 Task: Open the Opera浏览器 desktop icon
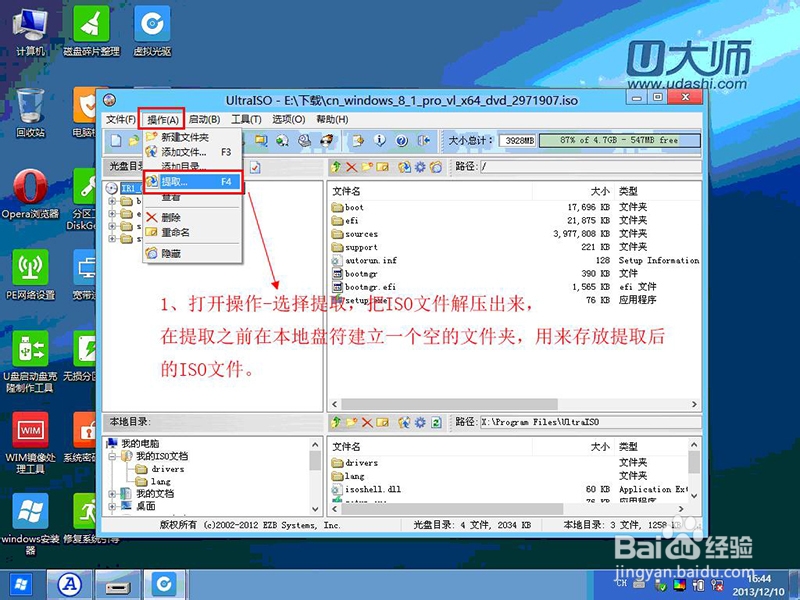click(x=30, y=194)
